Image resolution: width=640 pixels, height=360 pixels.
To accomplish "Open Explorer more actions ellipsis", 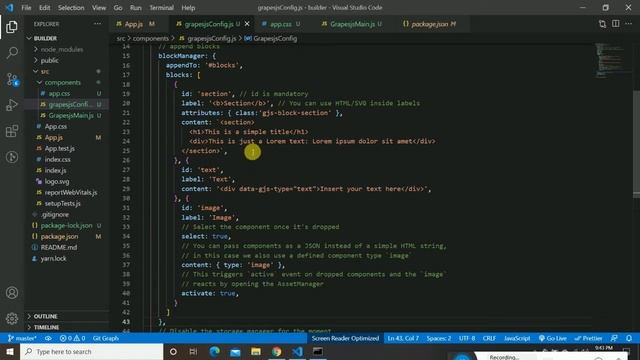I will [97, 24].
